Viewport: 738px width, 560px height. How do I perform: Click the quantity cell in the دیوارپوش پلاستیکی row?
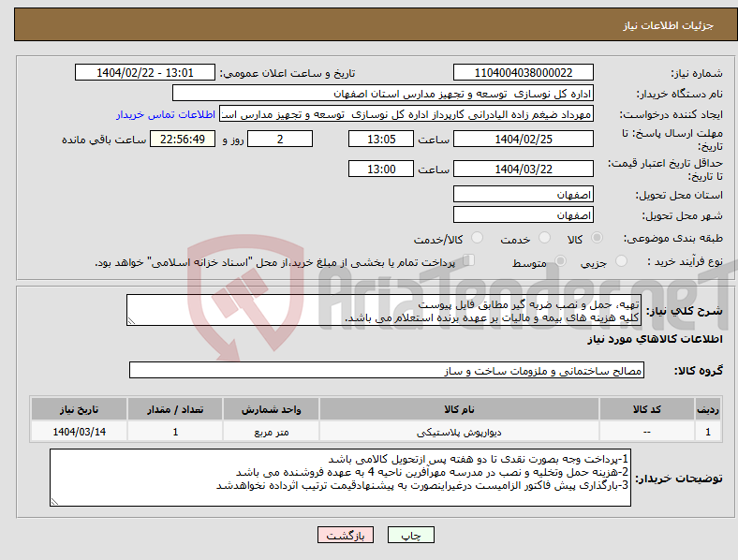click(175, 432)
